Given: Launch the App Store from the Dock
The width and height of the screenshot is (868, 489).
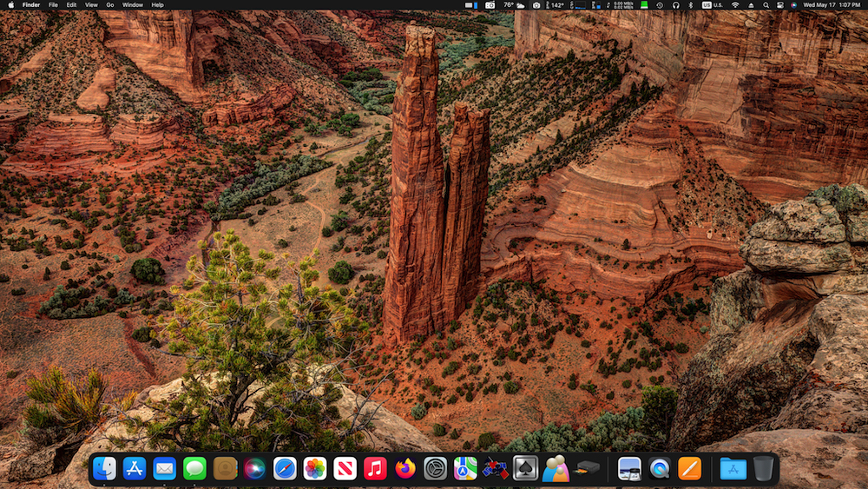Looking at the screenshot, I should (135, 468).
